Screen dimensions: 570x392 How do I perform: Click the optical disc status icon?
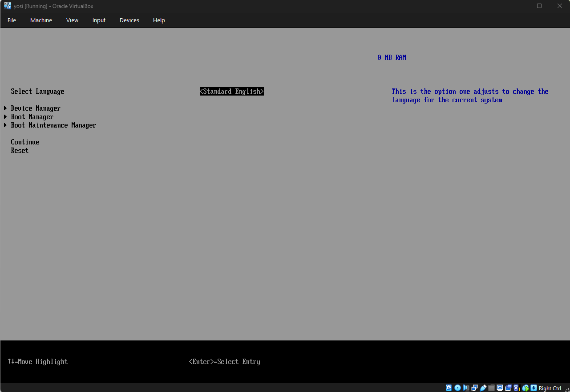coord(457,388)
